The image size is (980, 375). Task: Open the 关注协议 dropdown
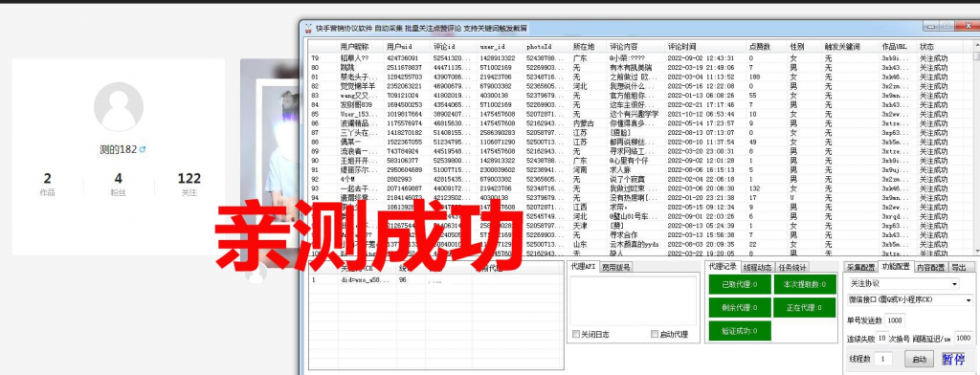(903, 284)
